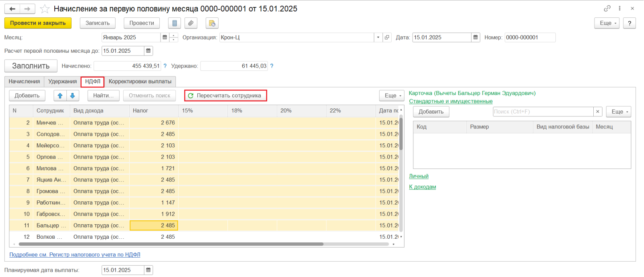Move row up with blue arrow

coord(60,96)
